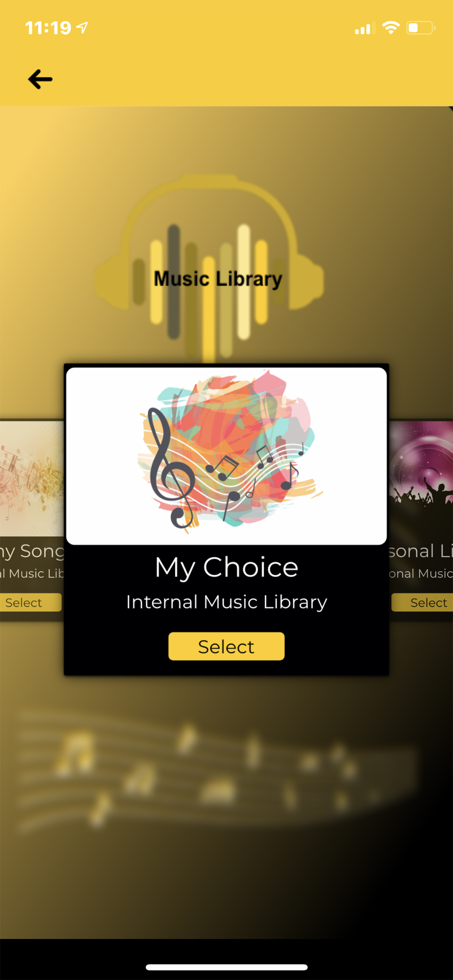
Task: Tap the Wi-Fi status icon
Action: coord(391,28)
